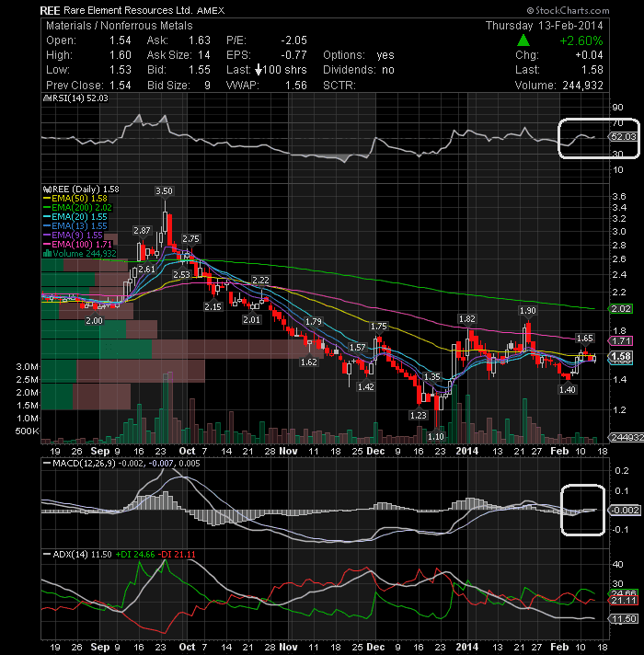Click the 2.87 price label on the chart

pos(142,231)
